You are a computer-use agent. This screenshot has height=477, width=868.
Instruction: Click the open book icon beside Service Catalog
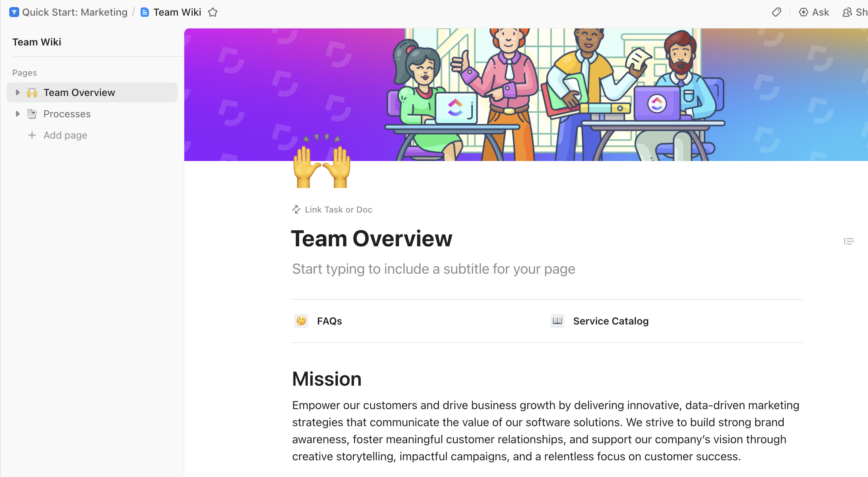pos(557,321)
